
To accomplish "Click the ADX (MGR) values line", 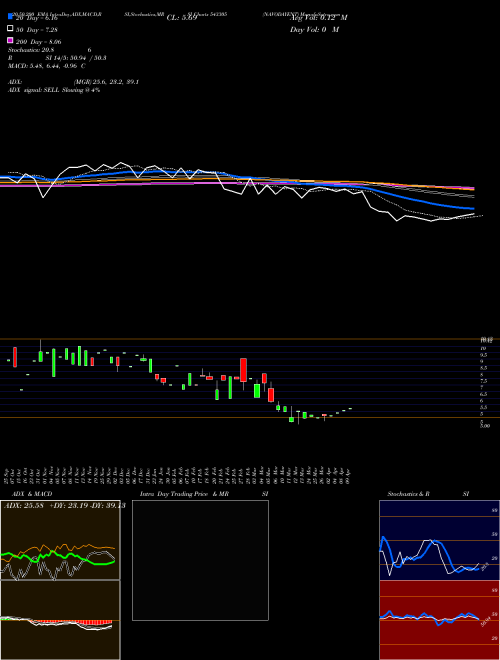I will point(73,82).
